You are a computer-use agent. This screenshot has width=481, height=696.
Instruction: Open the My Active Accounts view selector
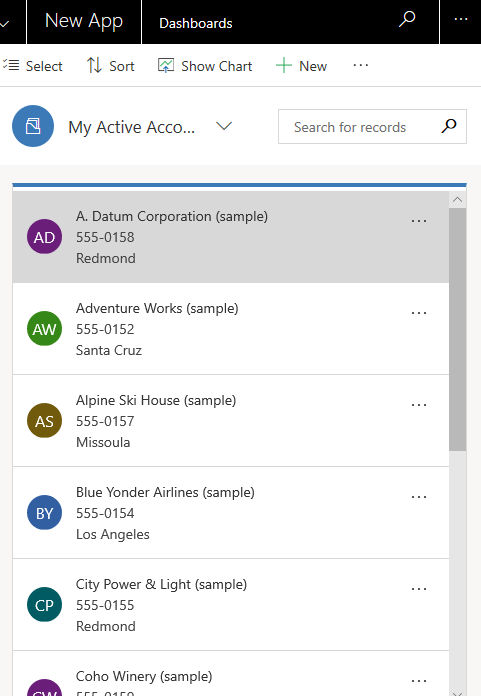coord(131,127)
